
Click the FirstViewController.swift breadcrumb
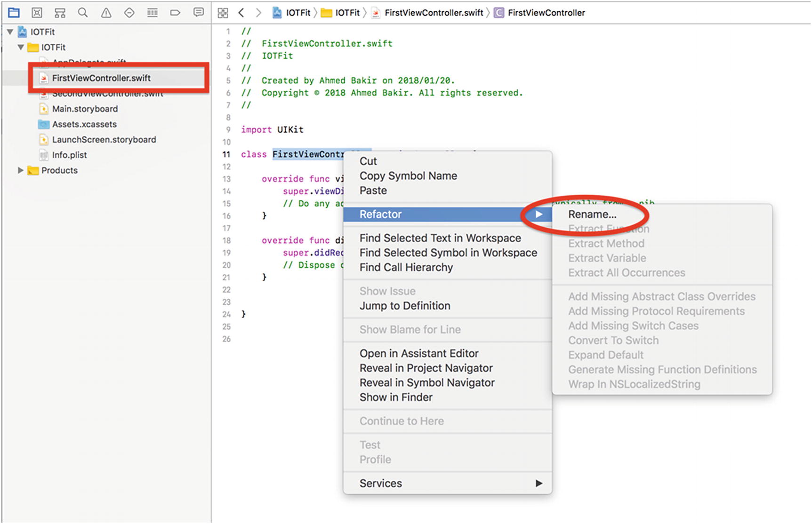[x=427, y=13]
